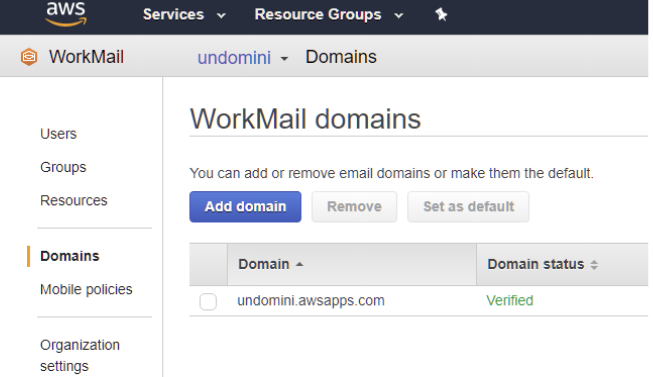Image resolution: width=653 pixels, height=377 pixels.
Task: Open the pin shortcuts icon
Action: pos(441,15)
